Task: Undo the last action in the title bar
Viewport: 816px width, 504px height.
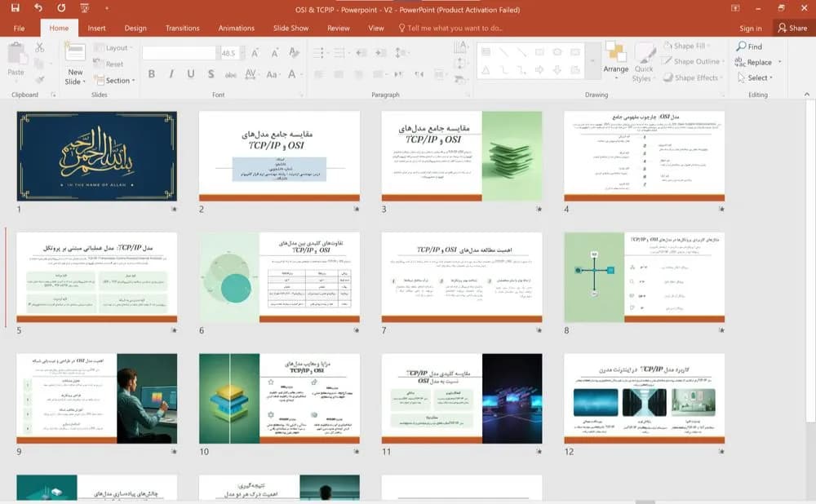Action: point(38,8)
